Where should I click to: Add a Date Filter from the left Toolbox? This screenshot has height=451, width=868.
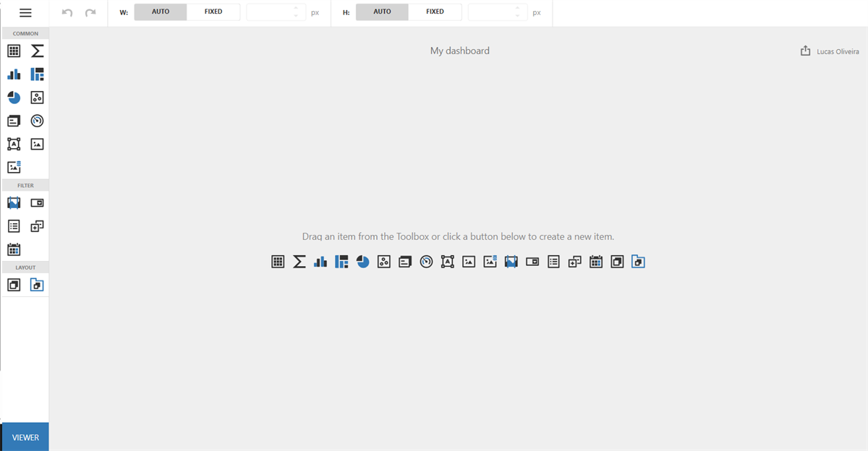(14, 249)
